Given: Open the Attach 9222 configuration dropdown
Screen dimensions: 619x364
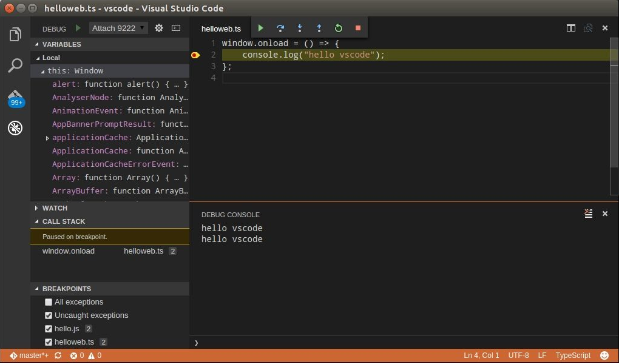Looking at the screenshot, I should pos(118,28).
